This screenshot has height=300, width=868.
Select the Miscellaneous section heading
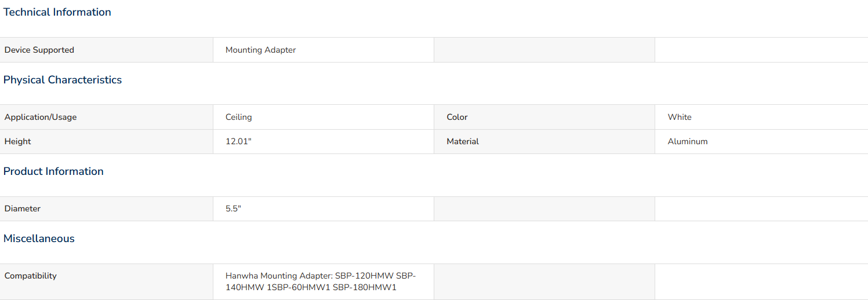(39, 239)
